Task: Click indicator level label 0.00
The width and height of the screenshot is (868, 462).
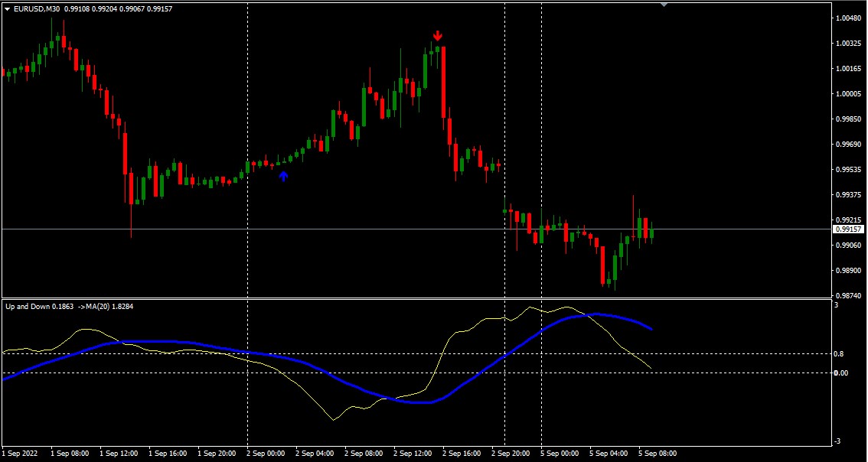Action: click(x=841, y=373)
